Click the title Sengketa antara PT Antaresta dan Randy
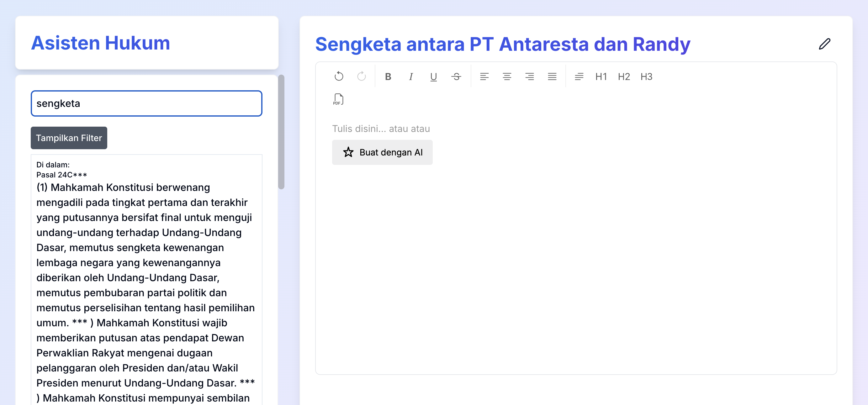Screen dimensions: 868x405 pyautogui.click(x=503, y=44)
